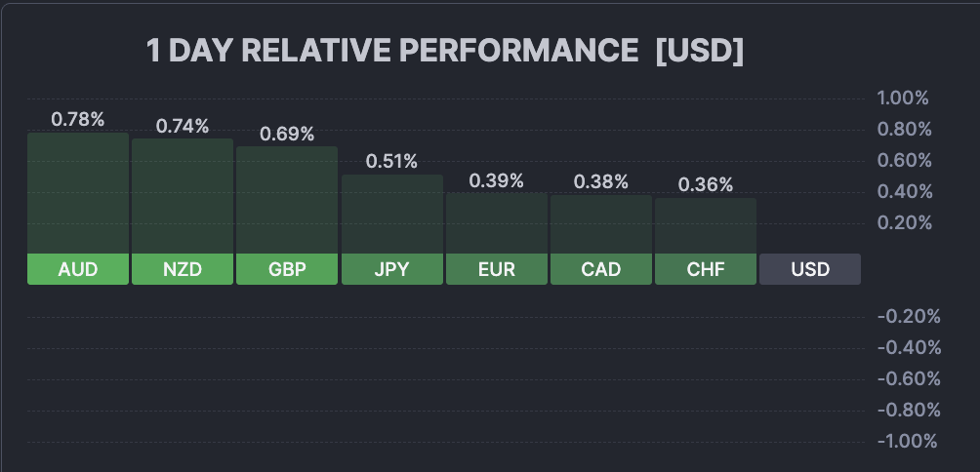
Task: Pick the JPY currency label
Action: click(x=391, y=269)
